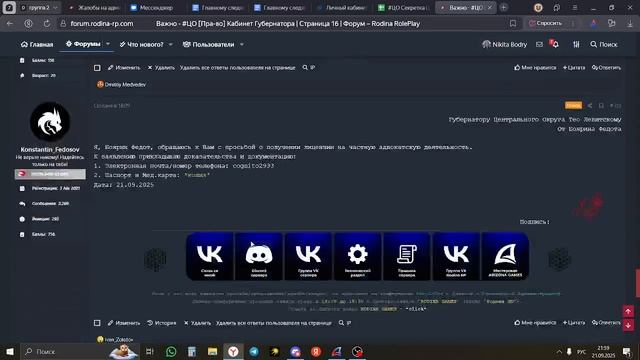Like Dmitriy Medvedev's post with 'Мне нравится'
The image size is (640, 360).
click(535, 68)
